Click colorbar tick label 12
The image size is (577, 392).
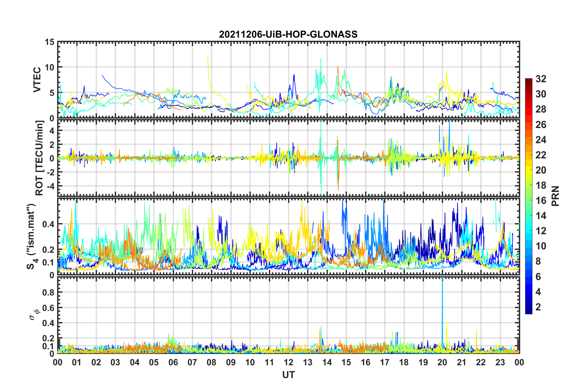point(541,231)
